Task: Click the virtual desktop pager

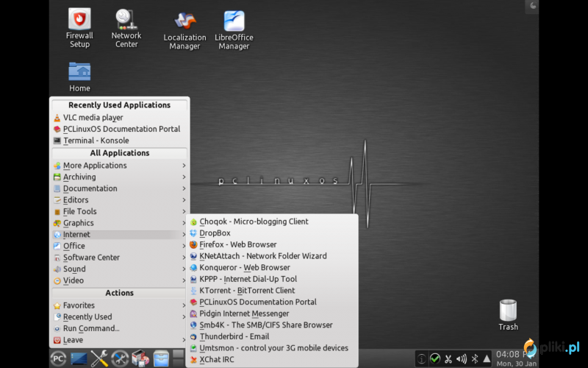Action: tap(179, 358)
